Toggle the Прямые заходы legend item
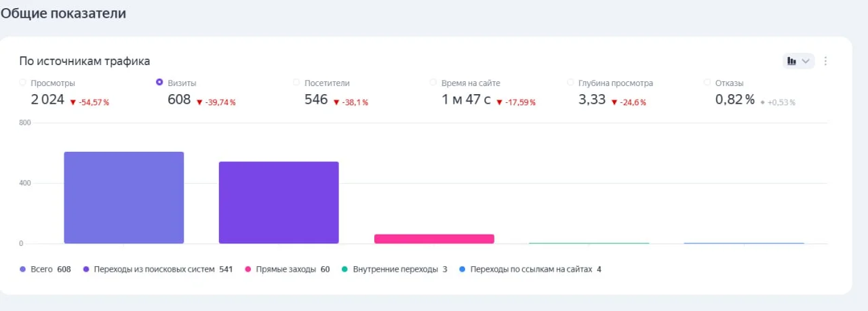This screenshot has width=868, height=311. (287, 269)
